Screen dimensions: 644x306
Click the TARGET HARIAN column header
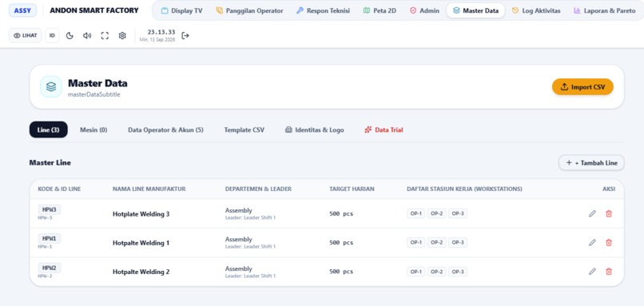tap(352, 189)
